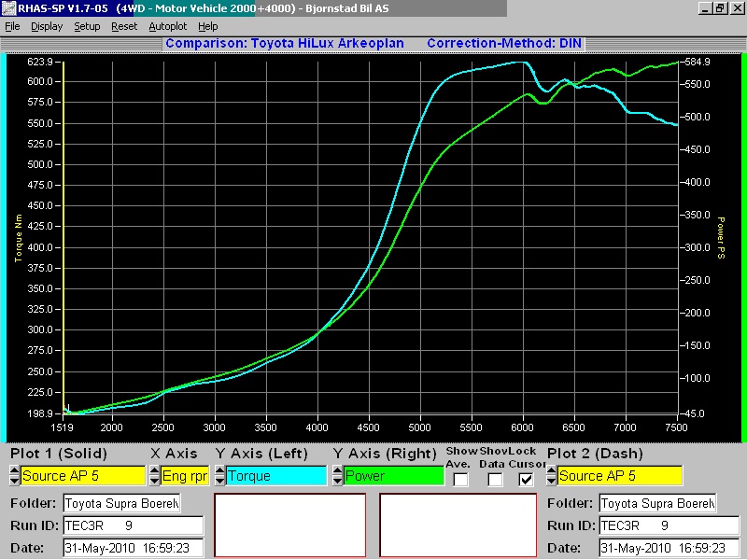This screenshot has width=747, height=560.
Task: Select the cyan Torque axis field
Action: 276,476
